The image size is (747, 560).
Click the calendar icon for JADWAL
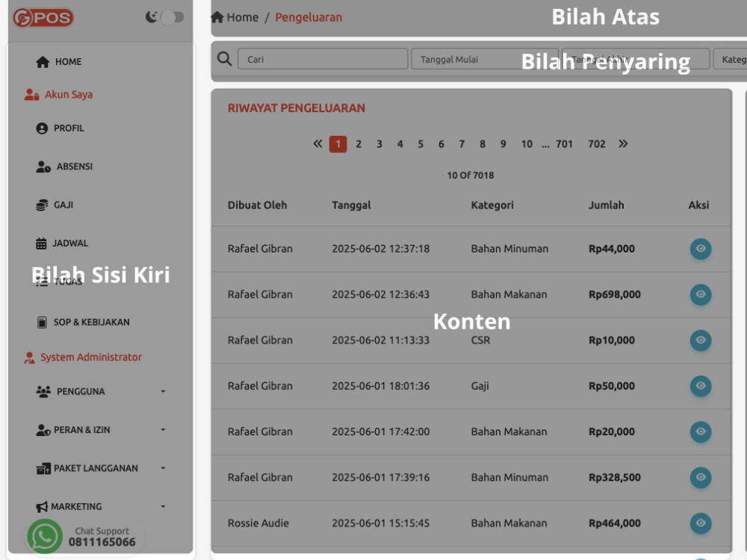(x=41, y=243)
